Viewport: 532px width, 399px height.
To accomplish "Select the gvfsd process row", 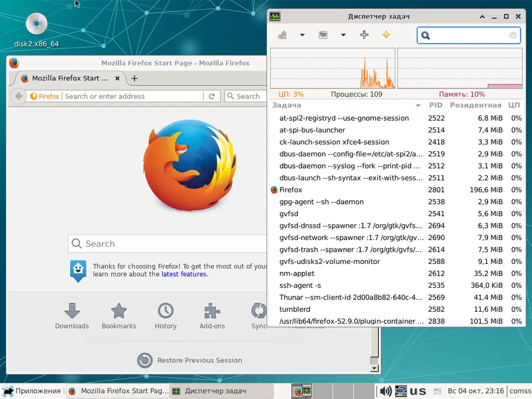I will tap(396, 214).
